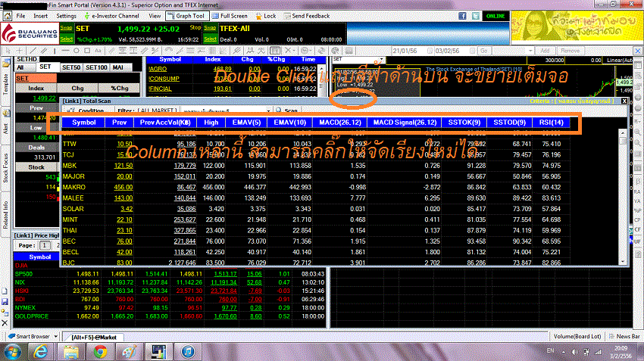Open the Linear(Auto) scale dropdown
Viewport: 644px width, 361px height.
pos(619,61)
